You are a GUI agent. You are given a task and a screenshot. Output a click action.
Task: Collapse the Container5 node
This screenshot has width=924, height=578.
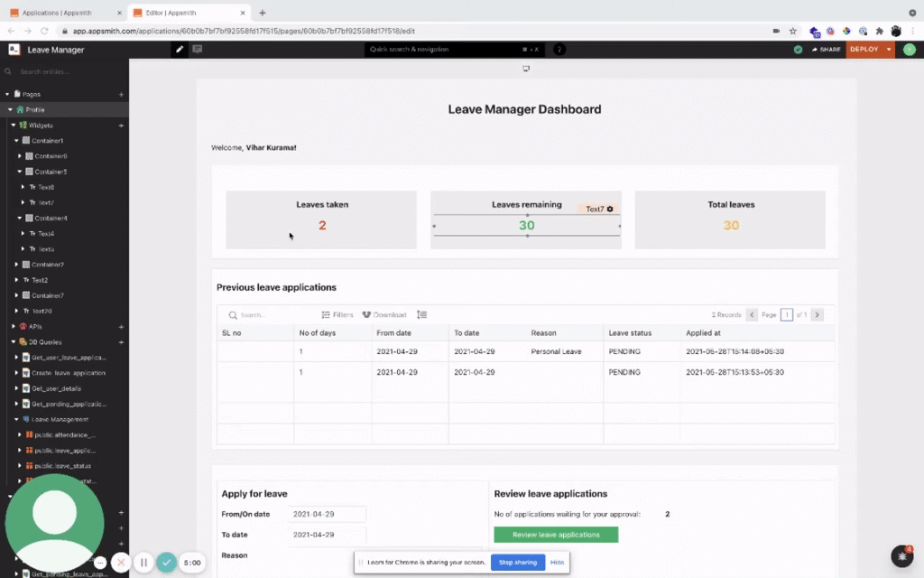[x=20, y=172]
